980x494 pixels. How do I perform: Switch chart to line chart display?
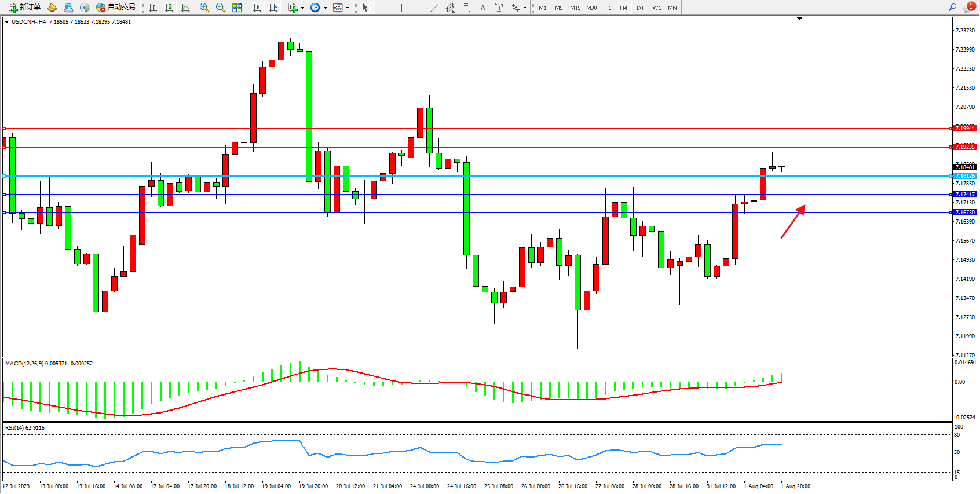click(x=185, y=8)
